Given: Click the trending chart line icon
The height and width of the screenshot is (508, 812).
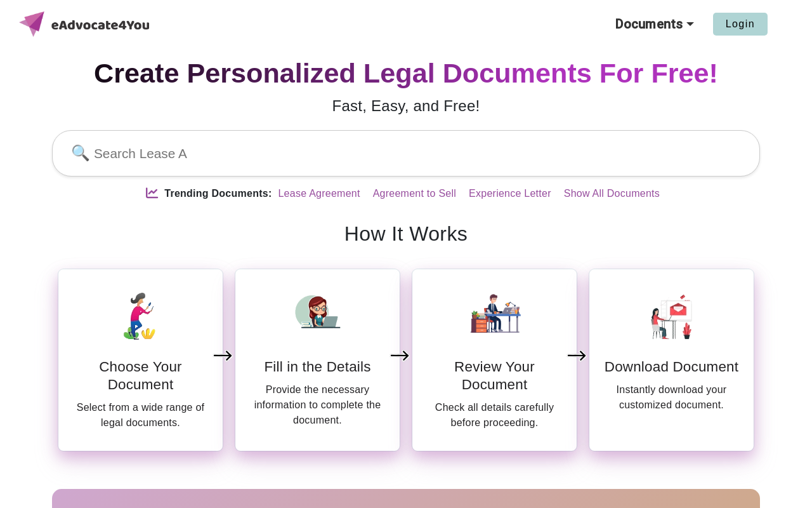Looking at the screenshot, I should coord(152,193).
